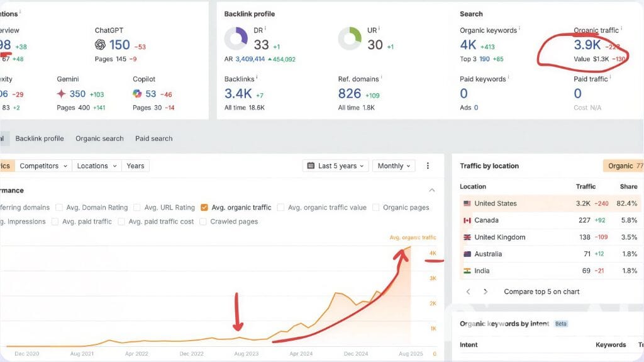The height and width of the screenshot is (362, 644).
Task: Check the Crawled pages checkbox
Action: click(203, 222)
